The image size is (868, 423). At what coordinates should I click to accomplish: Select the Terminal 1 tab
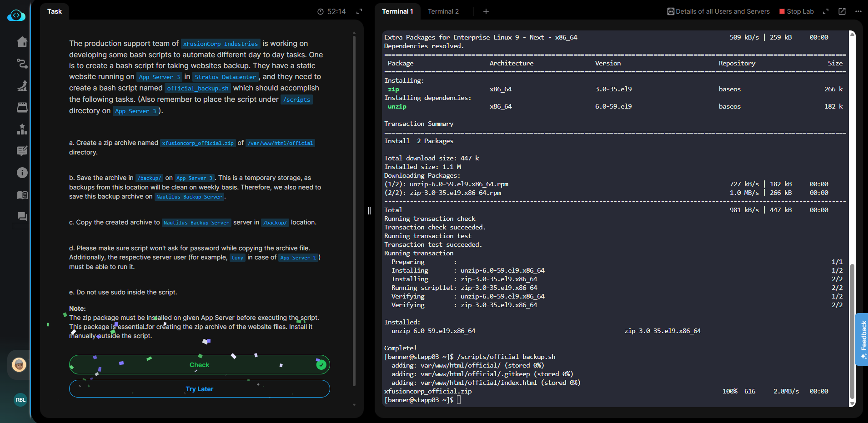(x=397, y=11)
